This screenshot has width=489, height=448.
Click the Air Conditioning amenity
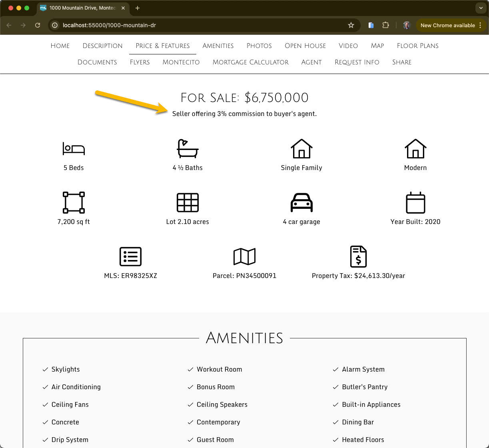click(76, 387)
